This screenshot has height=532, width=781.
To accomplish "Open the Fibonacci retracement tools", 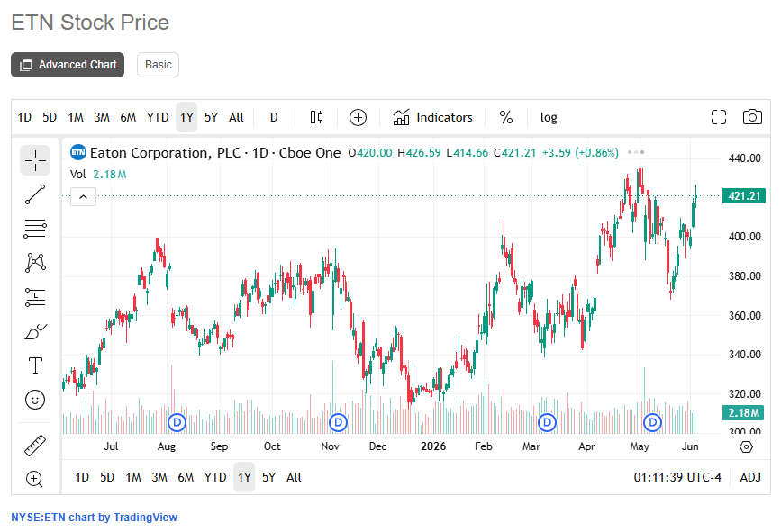I will click(35, 229).
